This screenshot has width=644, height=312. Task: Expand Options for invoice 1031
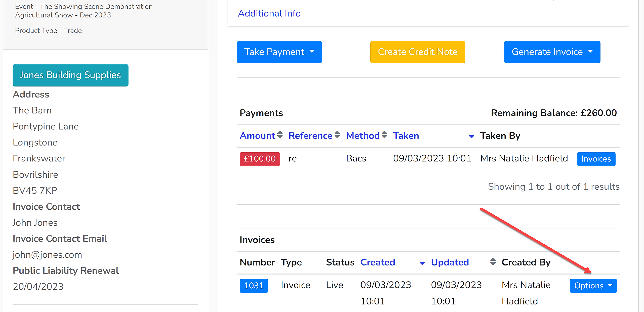click(x=593, y=286)
